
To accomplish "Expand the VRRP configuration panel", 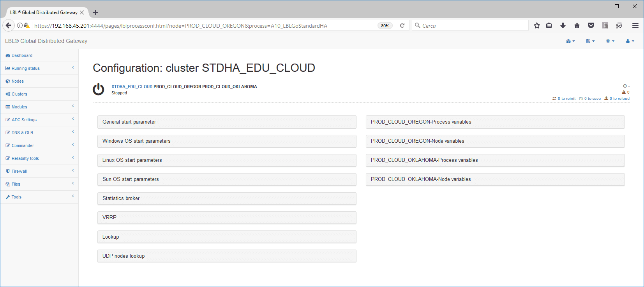I will pyautogui.click(x=227, y=217).
